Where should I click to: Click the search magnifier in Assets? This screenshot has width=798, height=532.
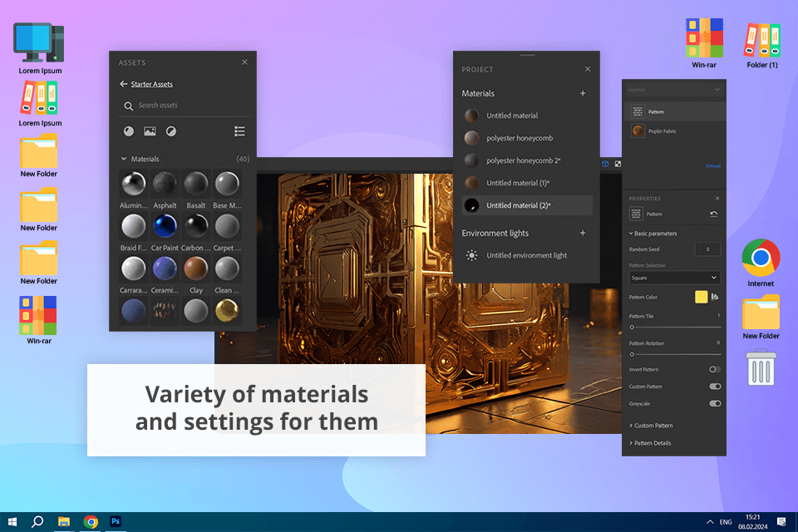[x=128, y=106]
